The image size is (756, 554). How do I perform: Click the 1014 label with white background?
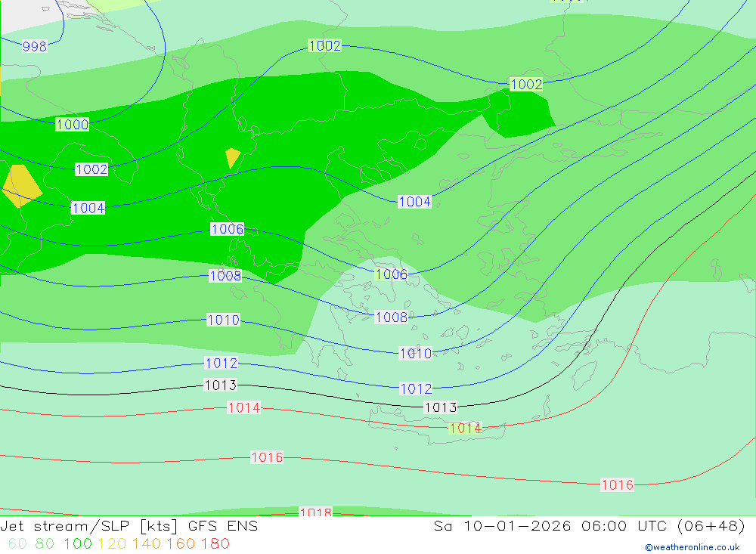point(244,408)
